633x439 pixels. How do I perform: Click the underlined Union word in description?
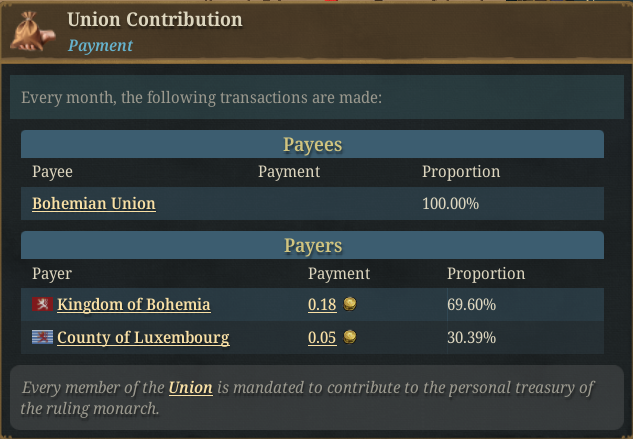tap(190, 387)
